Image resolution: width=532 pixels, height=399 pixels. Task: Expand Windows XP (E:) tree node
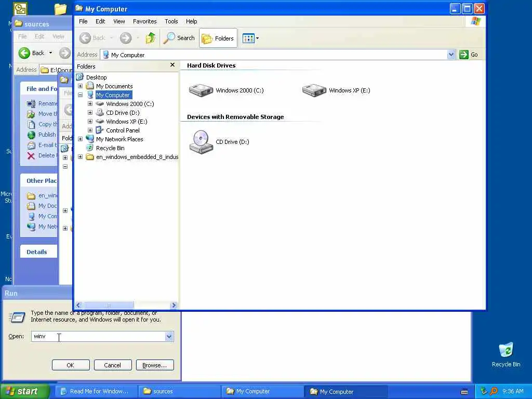(x=90, y=122)
